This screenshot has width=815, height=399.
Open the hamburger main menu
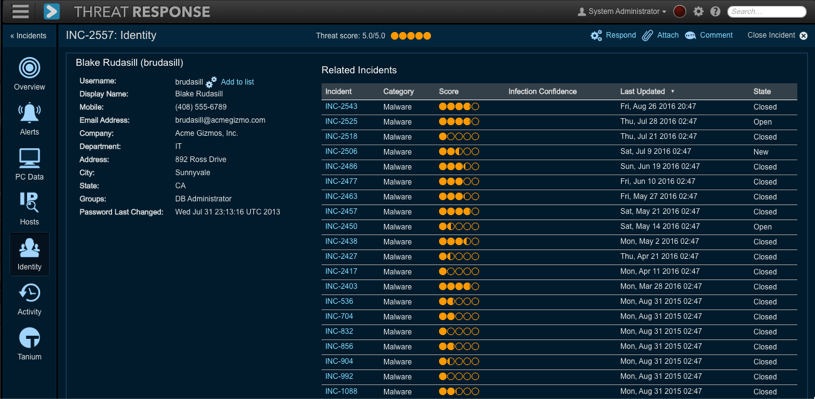pyautogui.click(x=20, y=11)
